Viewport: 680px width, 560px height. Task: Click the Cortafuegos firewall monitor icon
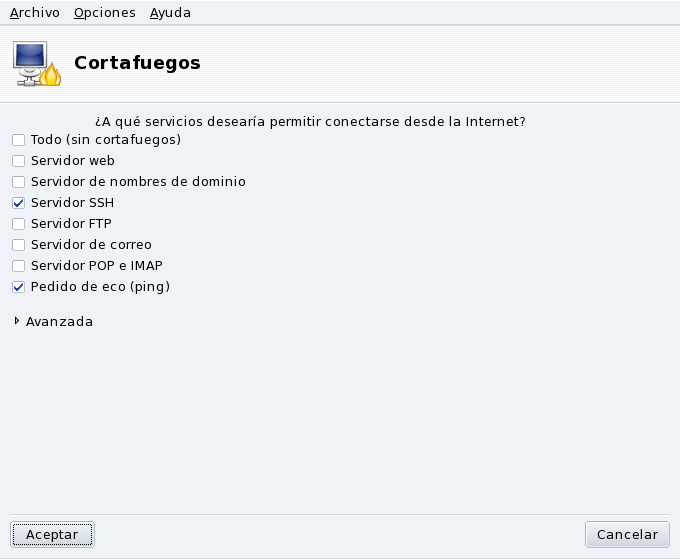click(x=36, y=63)
